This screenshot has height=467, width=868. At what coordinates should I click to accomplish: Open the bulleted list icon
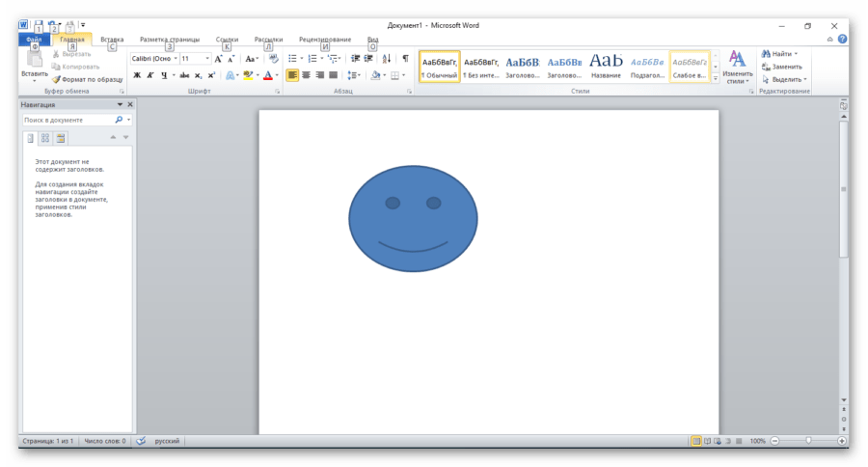click(x=291, y=59)
